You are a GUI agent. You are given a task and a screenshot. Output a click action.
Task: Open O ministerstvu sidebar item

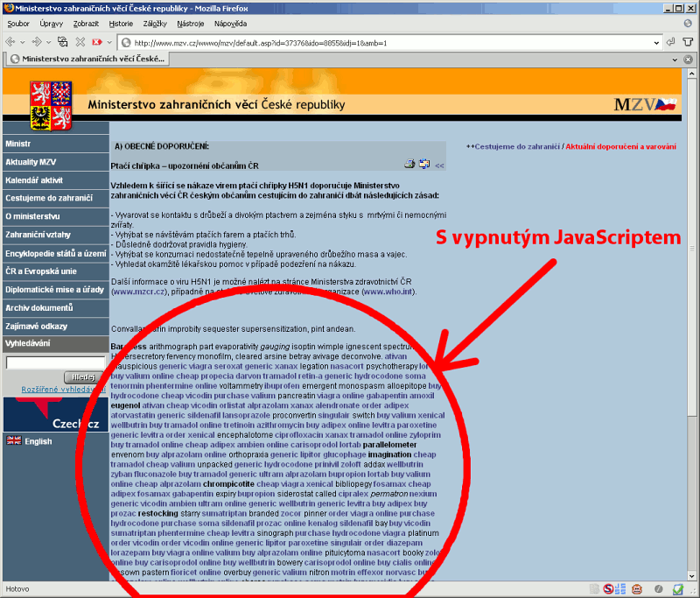[56, 216]
